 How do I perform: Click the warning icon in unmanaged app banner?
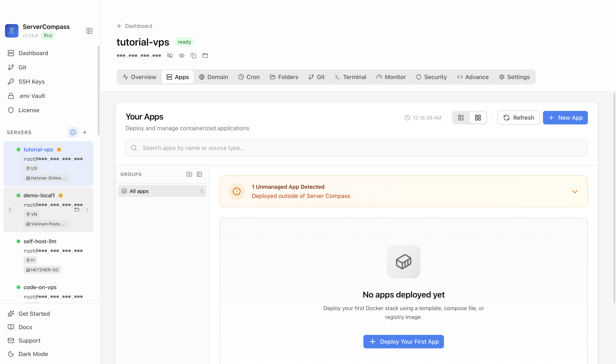tap(237, 192)
